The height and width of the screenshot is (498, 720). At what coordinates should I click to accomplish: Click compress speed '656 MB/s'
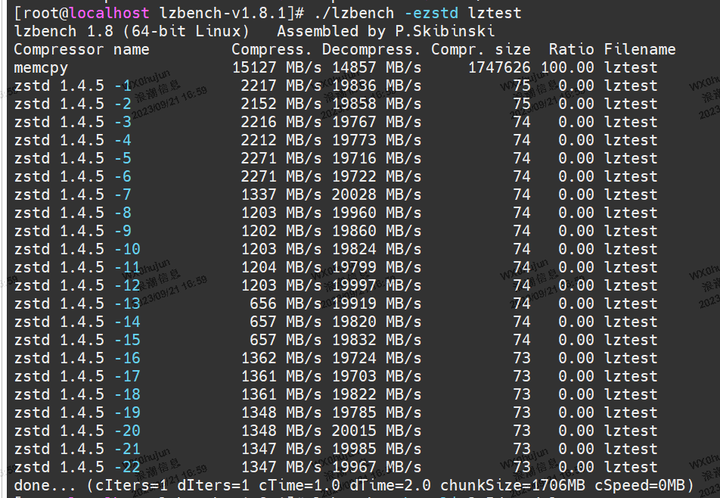(286, 304)
